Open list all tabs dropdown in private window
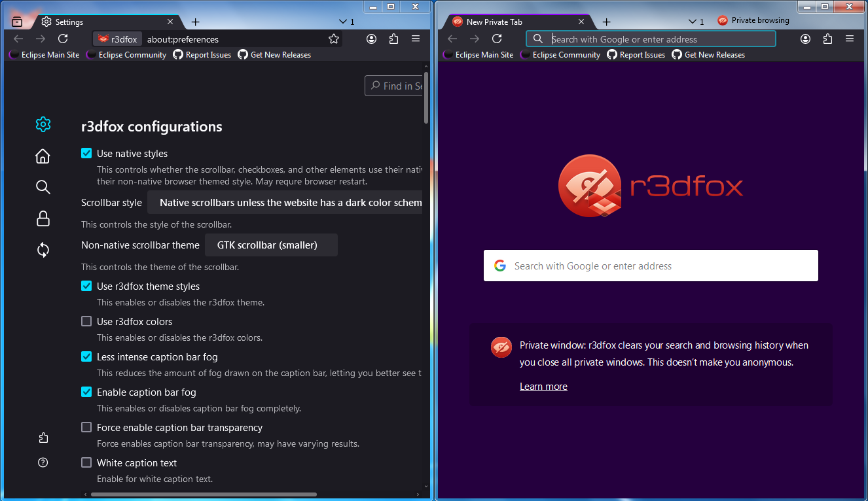 (696, 22)
